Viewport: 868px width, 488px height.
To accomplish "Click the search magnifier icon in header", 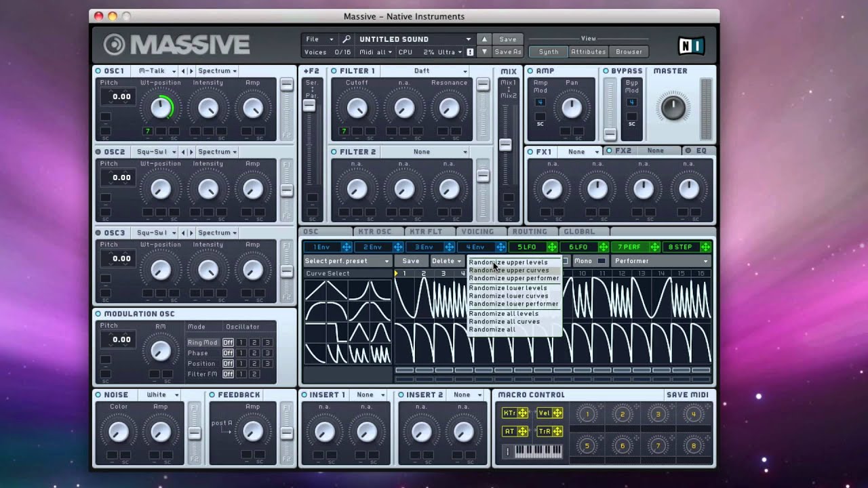I will (x=347, y=39).
